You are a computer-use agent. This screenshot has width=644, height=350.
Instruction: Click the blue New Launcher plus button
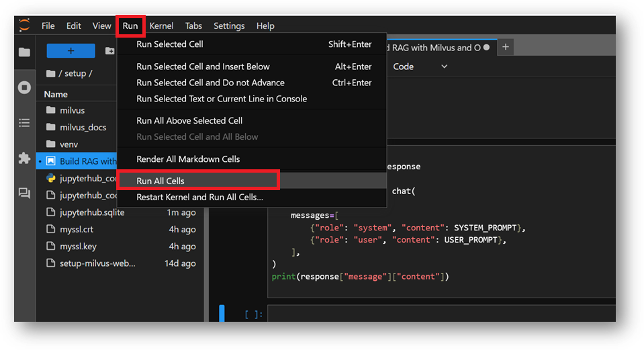[x=71, y=51]
